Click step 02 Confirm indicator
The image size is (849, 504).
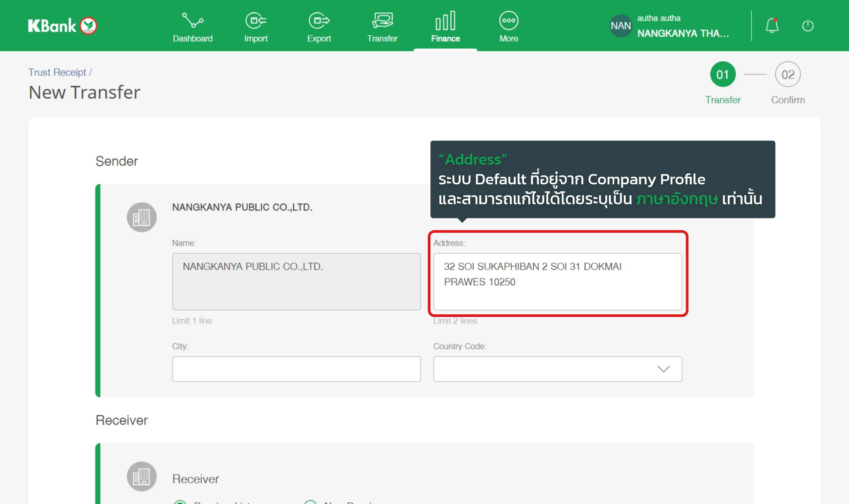(x=788, y=74)
